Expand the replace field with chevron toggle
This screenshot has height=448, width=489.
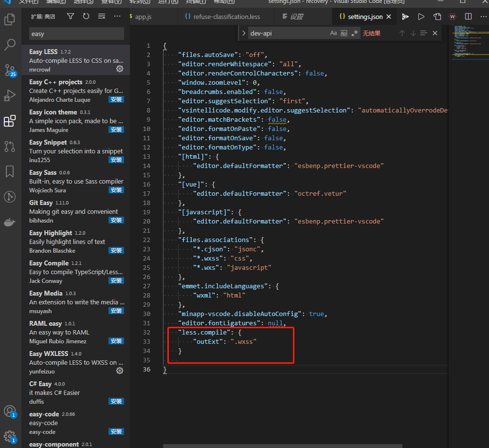244,33
